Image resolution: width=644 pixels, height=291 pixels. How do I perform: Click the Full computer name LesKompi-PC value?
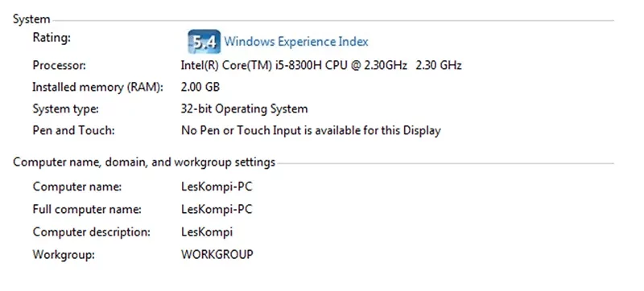(217, 210)
